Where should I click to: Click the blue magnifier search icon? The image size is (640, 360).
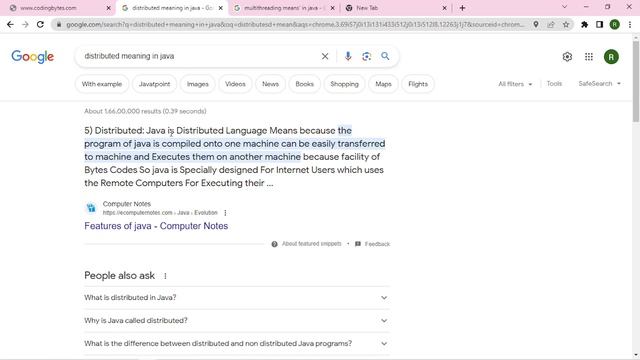click(x=385, y=56)
